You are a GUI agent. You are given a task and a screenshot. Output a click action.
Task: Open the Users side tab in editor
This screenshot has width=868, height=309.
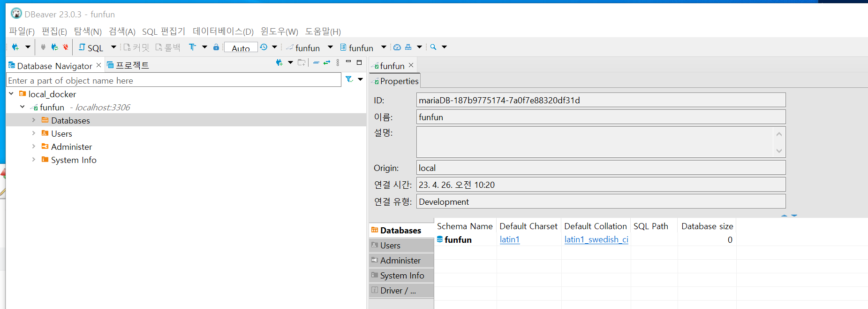pyautogui.click(x=401, y=245)
